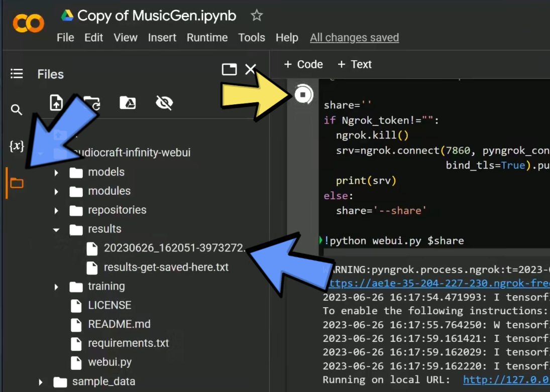Click the notebook title Copy of MusicGen.ipynb
The height and width of the screenshot is (392, 550).
click(x=156, y=16)
